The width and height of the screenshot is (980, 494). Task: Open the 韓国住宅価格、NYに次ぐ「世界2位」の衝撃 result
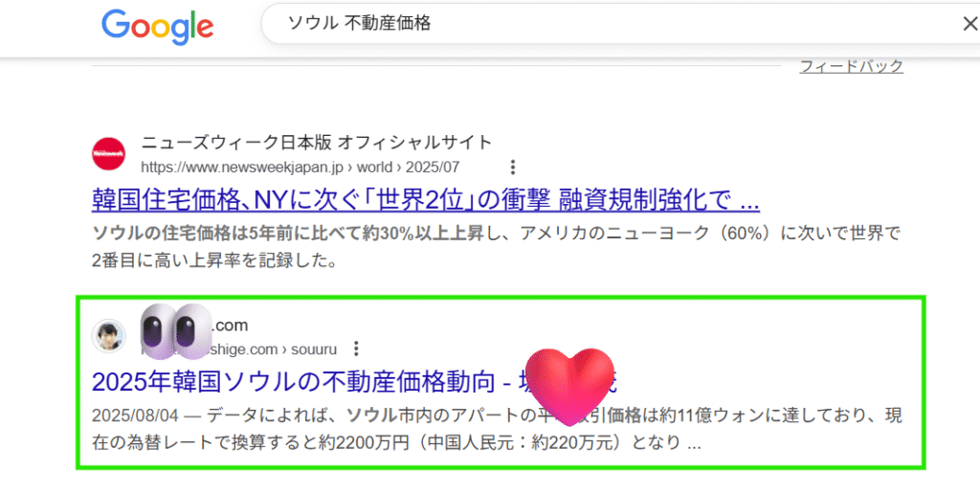(426, 200)
